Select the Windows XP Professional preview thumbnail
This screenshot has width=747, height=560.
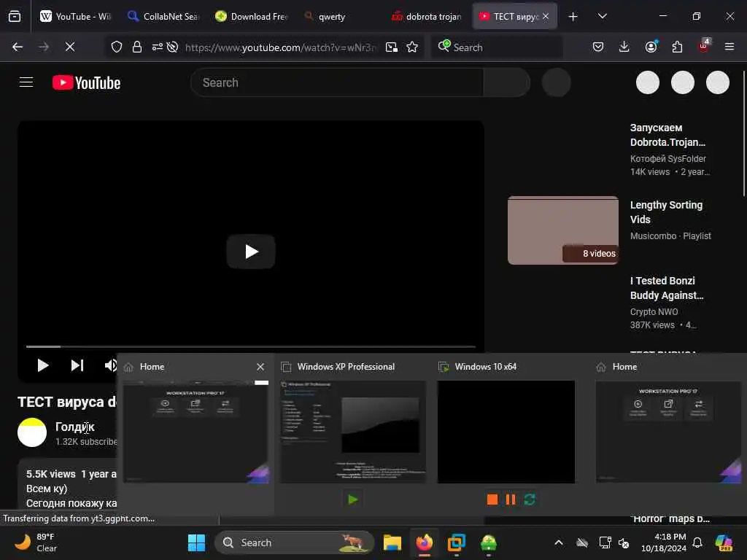[353, 432]
